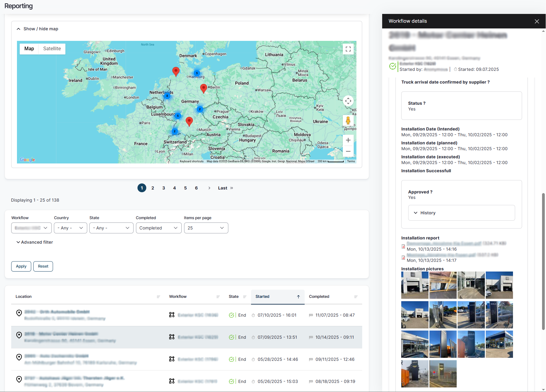Open the Completed filter dropdown
This screenshot has width=546, height=392.
158,228
